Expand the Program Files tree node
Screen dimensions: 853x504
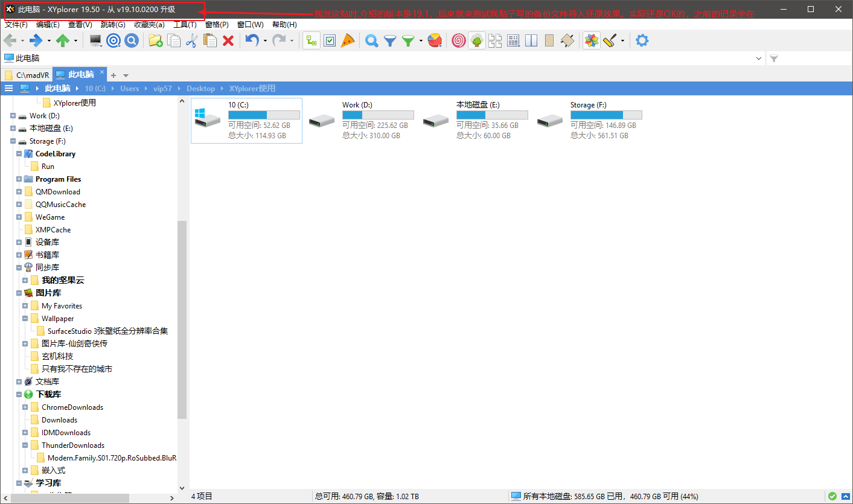pos(19,179)
